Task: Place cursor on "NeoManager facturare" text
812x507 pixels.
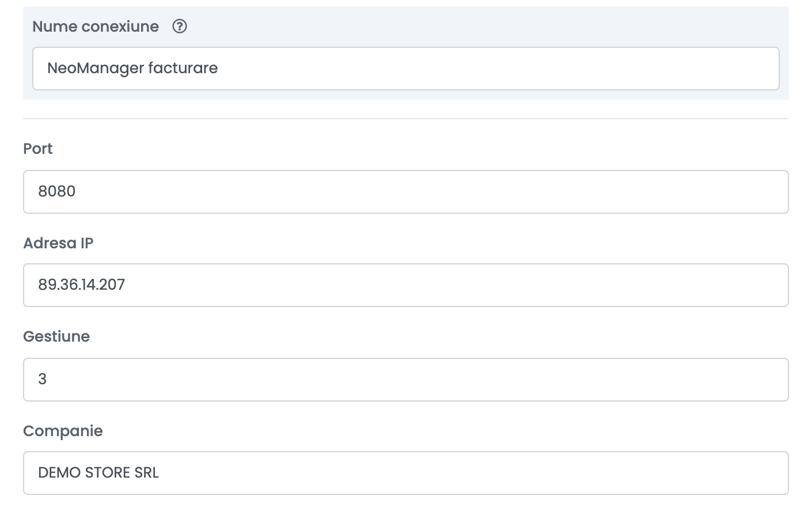Action: tap(132, 68)
